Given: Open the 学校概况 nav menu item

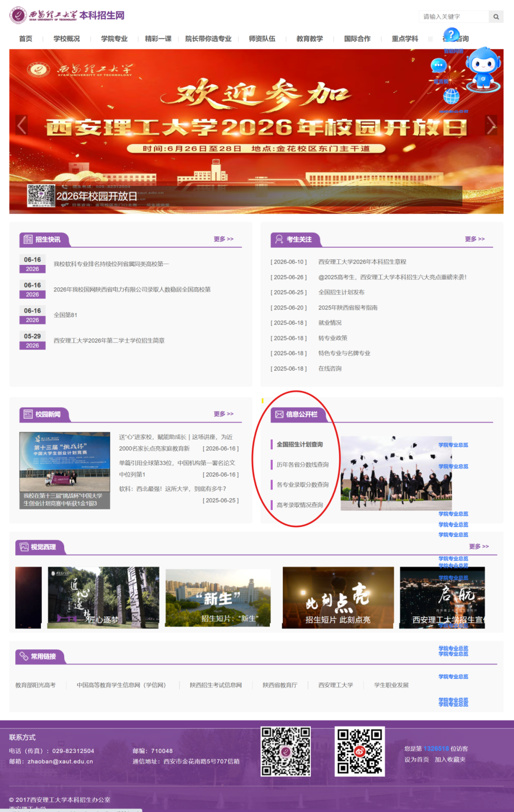Looking at the screenshot, I should click(67, 39).
